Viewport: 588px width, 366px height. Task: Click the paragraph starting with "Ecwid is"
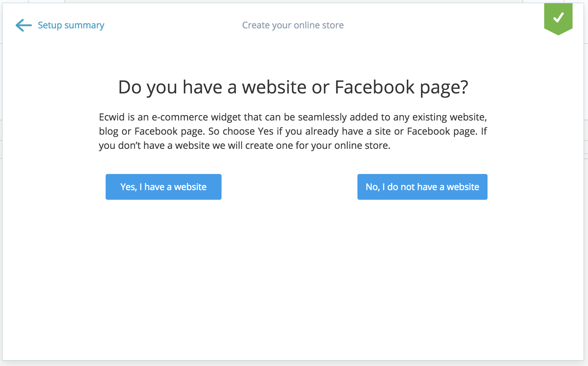click(x=293, y=131)
